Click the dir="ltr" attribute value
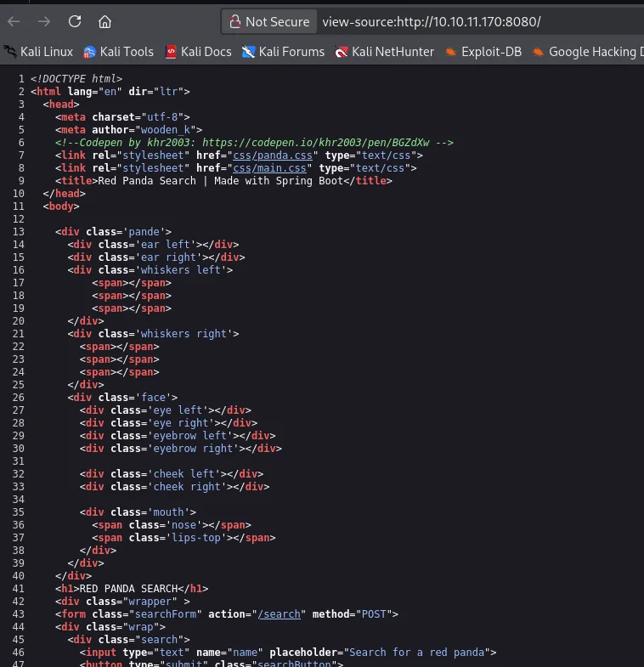The width and height of the screenshot is (644, 667). tap(168, 92)
